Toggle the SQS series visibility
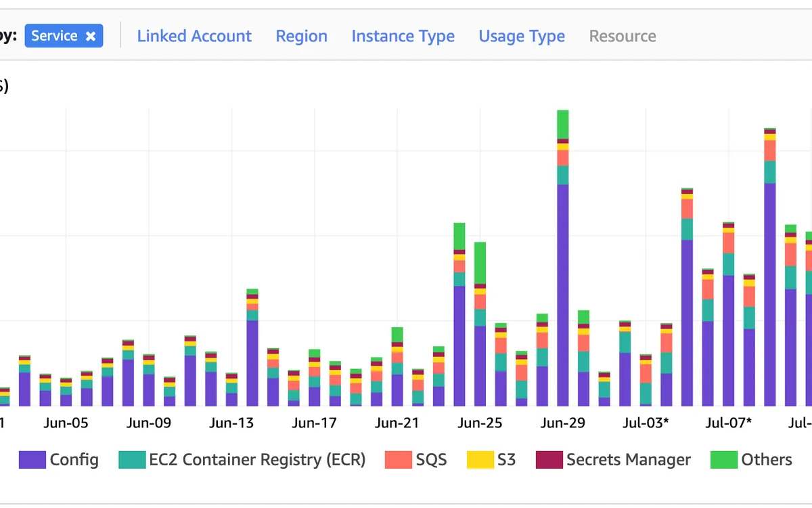Image resolution: width=812 pixels, height=508 pixels. pyautogui.click(x=399, y=459)
